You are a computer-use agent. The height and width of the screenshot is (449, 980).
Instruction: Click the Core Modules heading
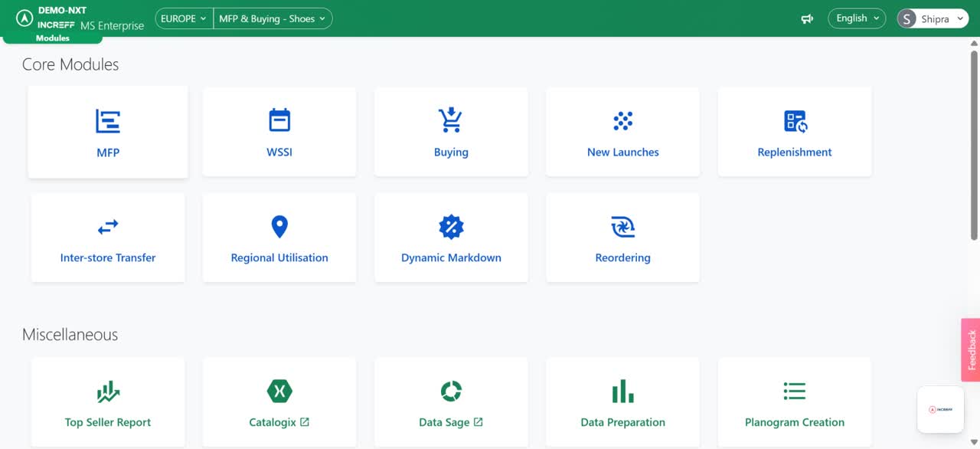pos(70,64)
